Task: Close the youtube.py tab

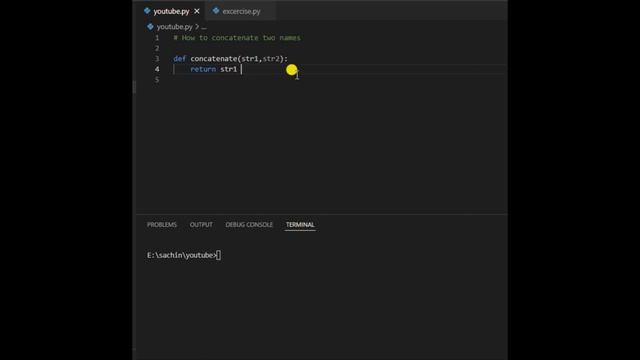Action: pos(197,11)
